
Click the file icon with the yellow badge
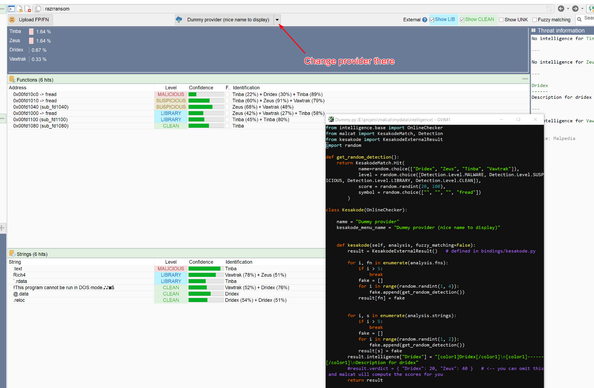coord(20,8)
